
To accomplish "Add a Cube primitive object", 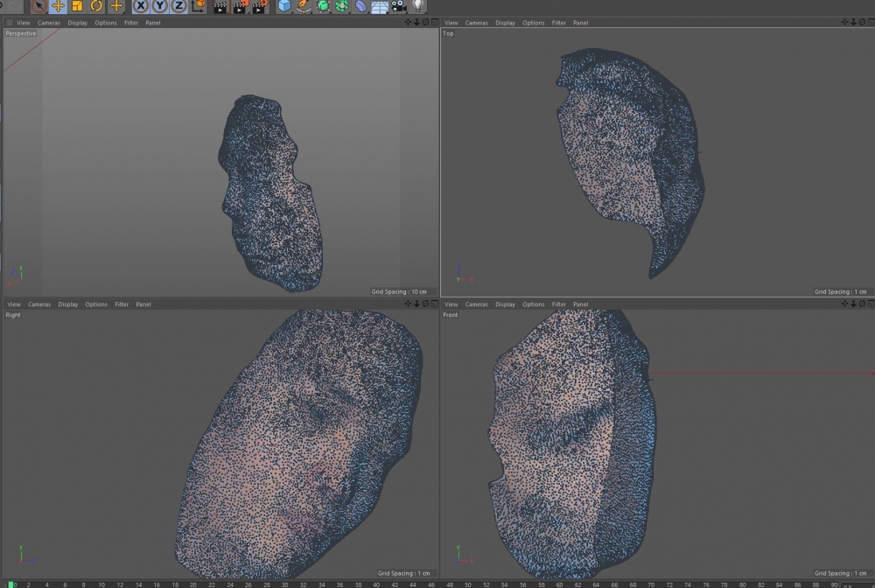I will point(284,6).
